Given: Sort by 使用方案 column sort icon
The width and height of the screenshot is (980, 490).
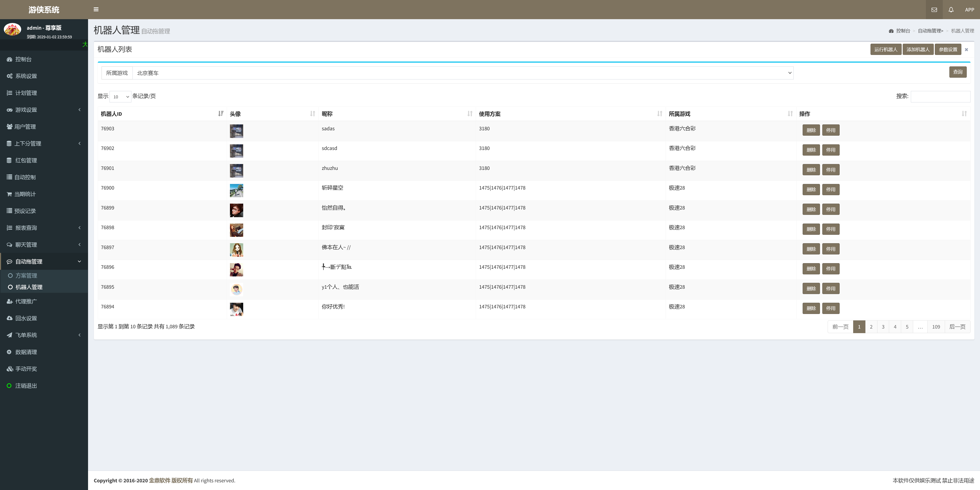Looking at the screenshot, I should (660, 113).
